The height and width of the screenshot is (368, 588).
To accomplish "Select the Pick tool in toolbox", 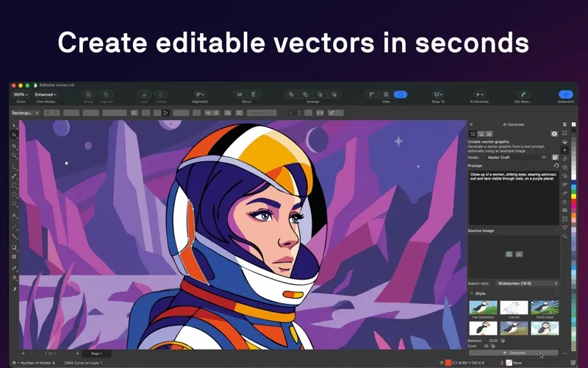I will coord(14,125).
